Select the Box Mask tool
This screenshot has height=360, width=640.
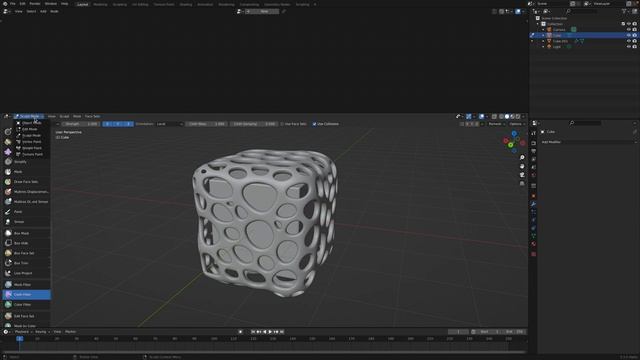pos(27,233)
